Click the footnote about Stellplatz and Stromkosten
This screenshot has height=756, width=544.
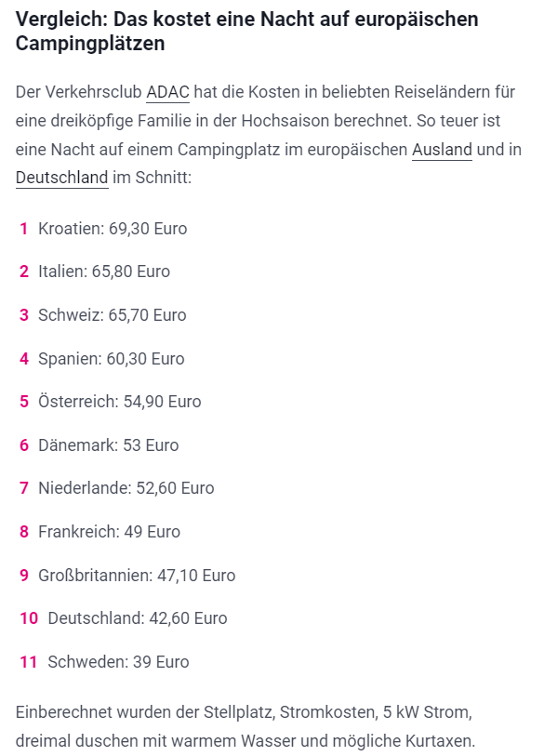coord(245,726)
